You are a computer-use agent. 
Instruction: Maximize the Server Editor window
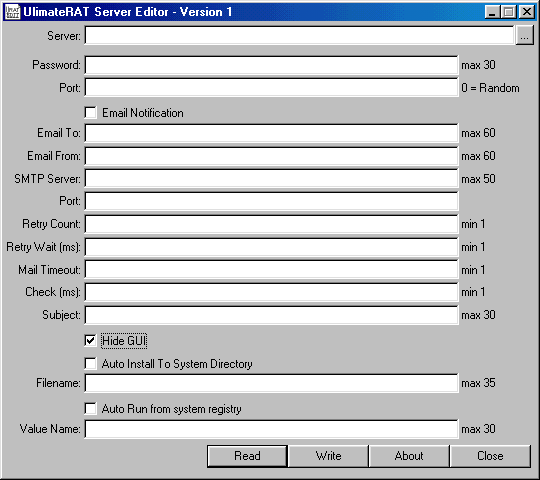pyautogui.click(x=509, y=12)
